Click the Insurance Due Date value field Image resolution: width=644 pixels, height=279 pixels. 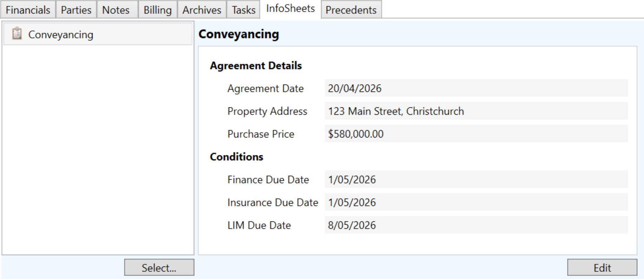click(476, 202)
